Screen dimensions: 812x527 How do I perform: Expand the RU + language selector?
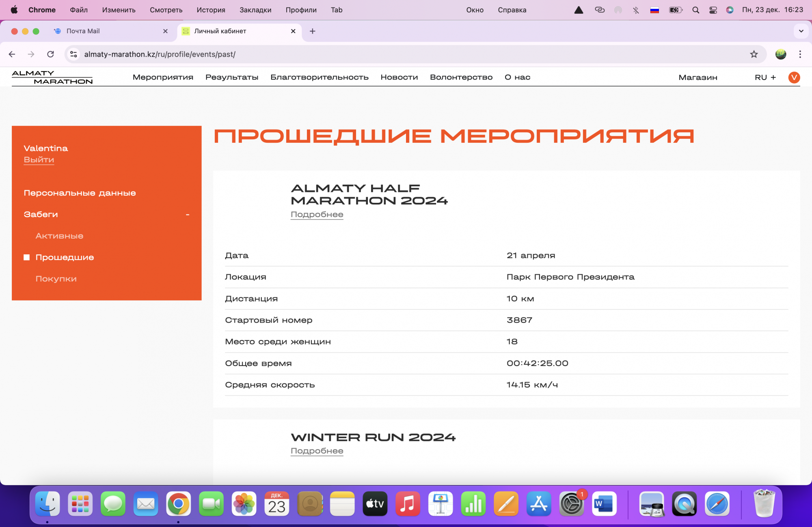[x=765, y=77]
